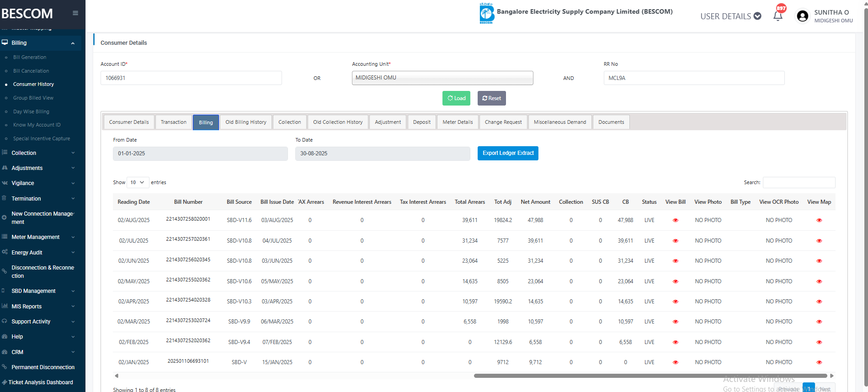Open the Show entries count dropdown
The image size is (868, 392).
138,182
